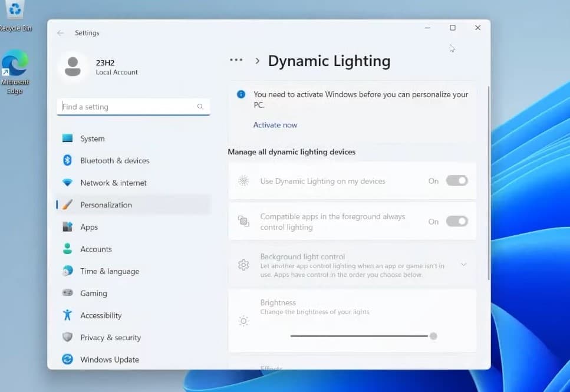Click the Find a setting search box
This screenshot has width=570, height=392.
click(x=129, y=107)
